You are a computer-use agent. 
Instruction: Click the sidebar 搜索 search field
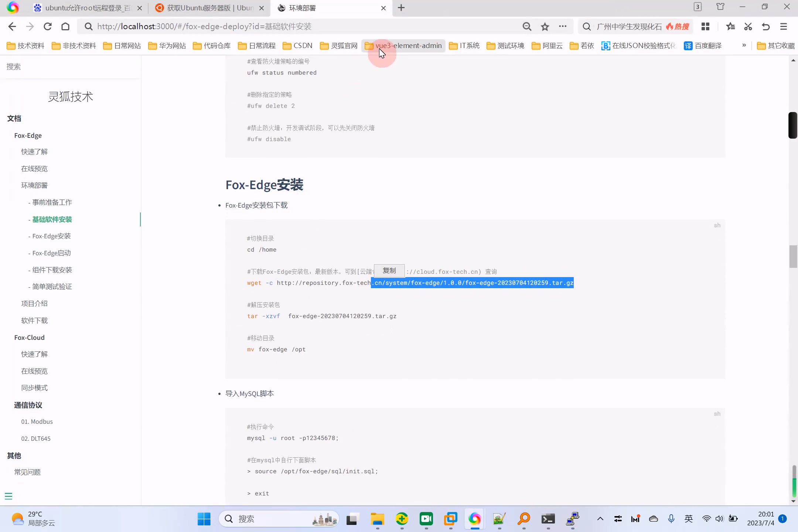tap(70, 67)
